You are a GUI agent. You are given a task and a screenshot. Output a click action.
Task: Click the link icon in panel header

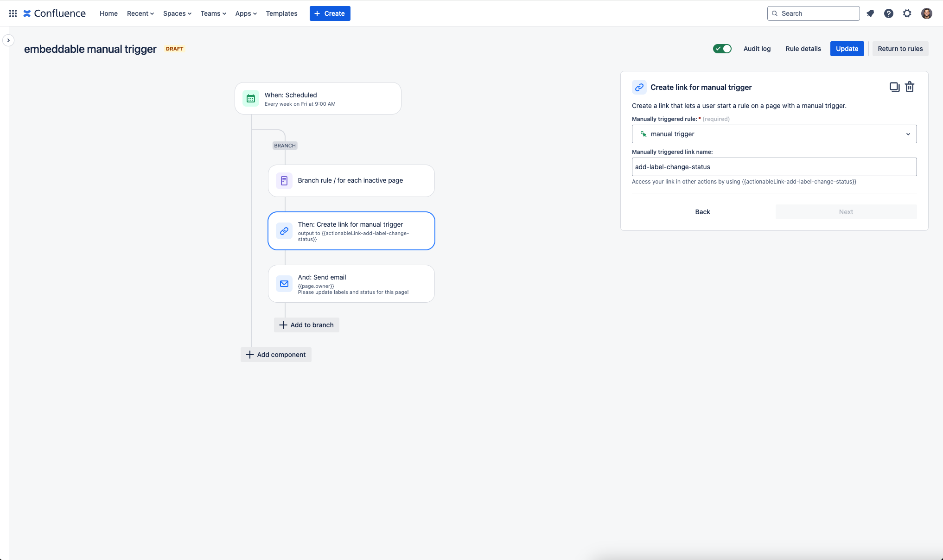click(639, 87)
